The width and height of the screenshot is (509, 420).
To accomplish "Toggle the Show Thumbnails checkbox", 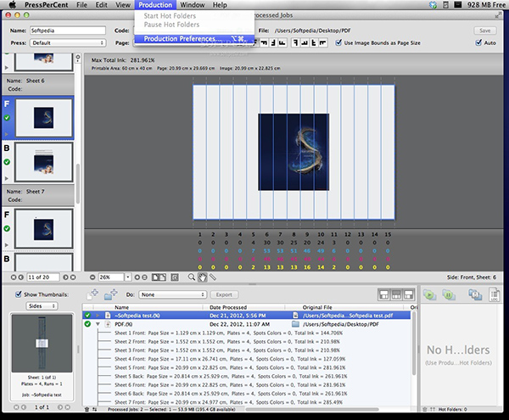I will point(17,293).
